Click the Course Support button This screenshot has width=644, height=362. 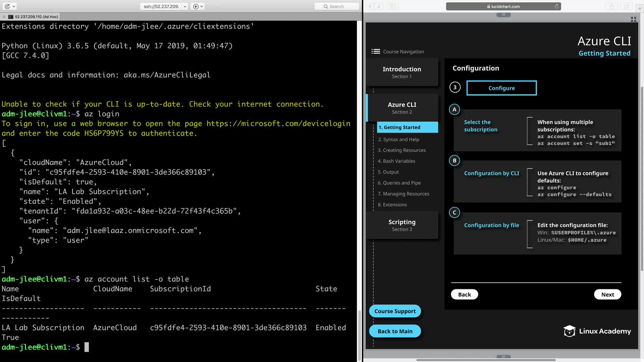395,311
